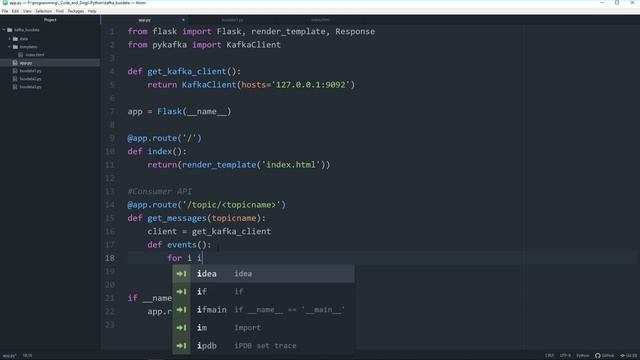
Task: Click 'from pykafka import KafkaClient' line
Action: point(204,45)
